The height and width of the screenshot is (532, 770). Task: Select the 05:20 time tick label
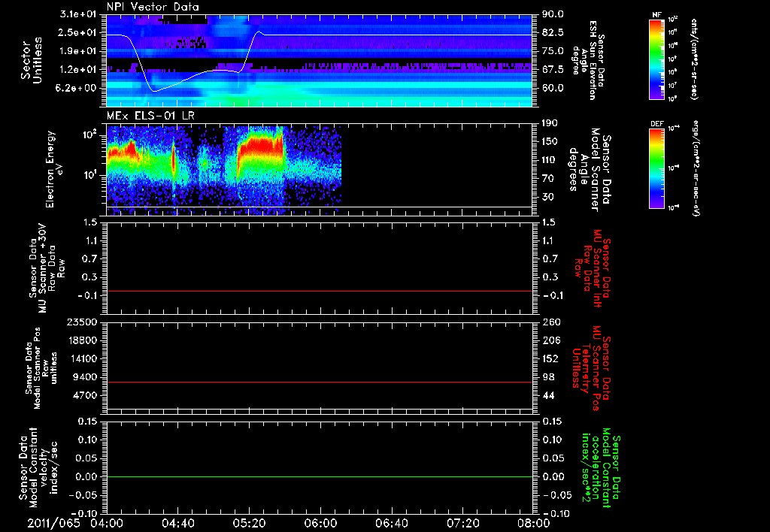pyautogui.click(x=249, y=522)
